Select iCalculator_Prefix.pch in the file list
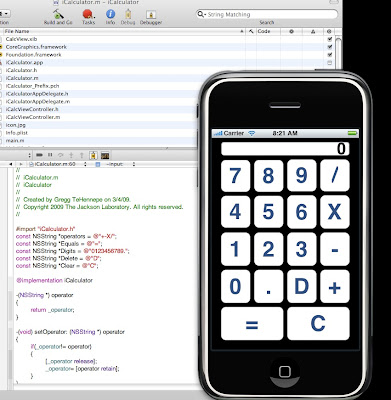Viewport: 391px width, 400px height. coord(32,86)
